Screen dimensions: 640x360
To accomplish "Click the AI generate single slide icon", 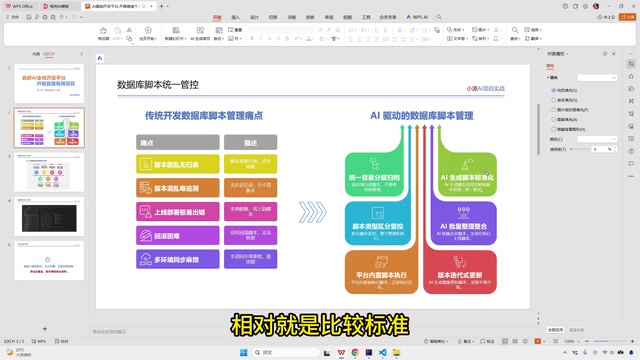I will click(200, 30).
